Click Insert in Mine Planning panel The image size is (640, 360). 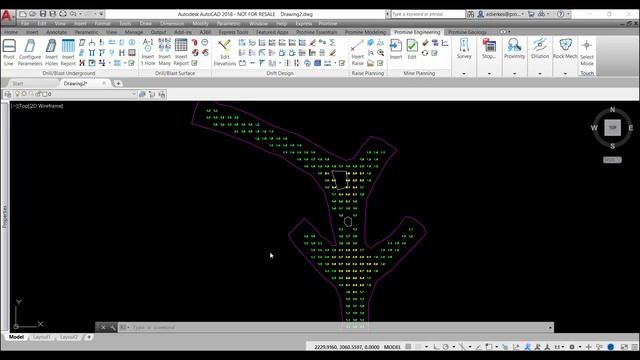396,49
